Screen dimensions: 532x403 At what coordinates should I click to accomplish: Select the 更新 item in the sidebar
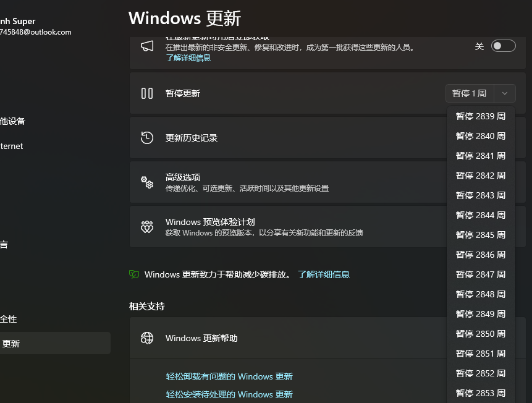click(x=54, y=343)
